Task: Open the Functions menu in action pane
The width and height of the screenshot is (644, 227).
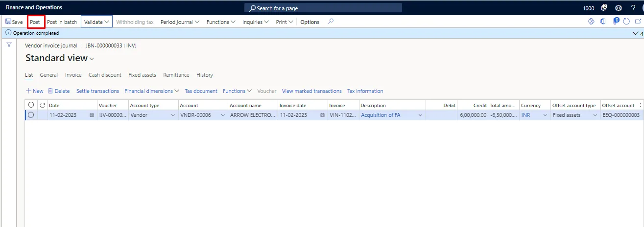Action: (x=221, y=22)
